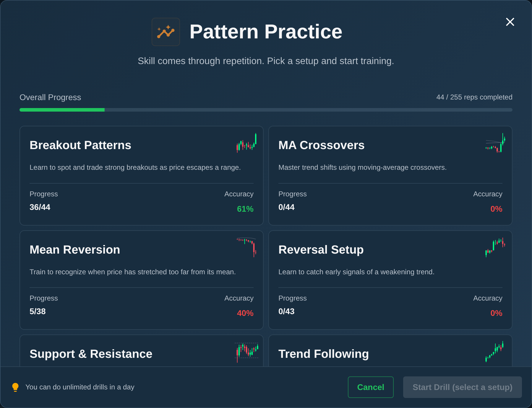The width and height of the screenshot is (532, 408).
Task: Click the 44 / 255 reps completed label
Action: 474,97
